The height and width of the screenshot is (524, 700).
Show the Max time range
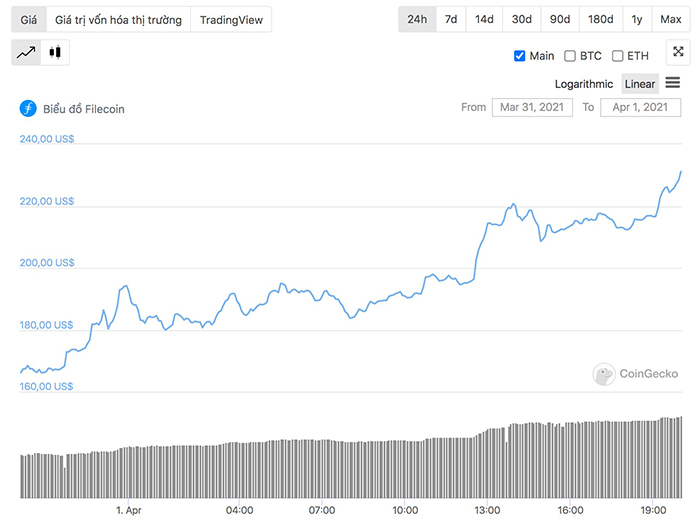pos(669,20)
